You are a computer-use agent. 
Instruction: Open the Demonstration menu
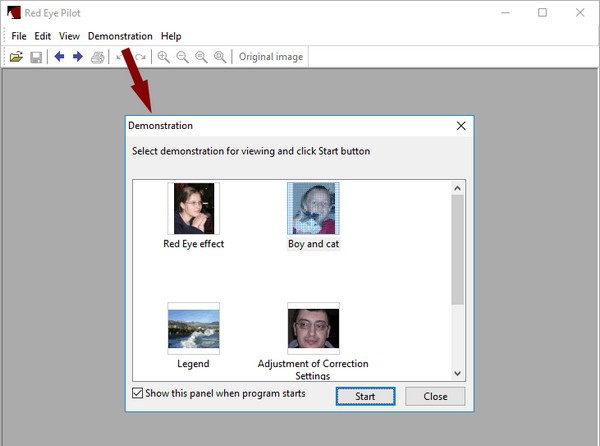click(120, 36)
